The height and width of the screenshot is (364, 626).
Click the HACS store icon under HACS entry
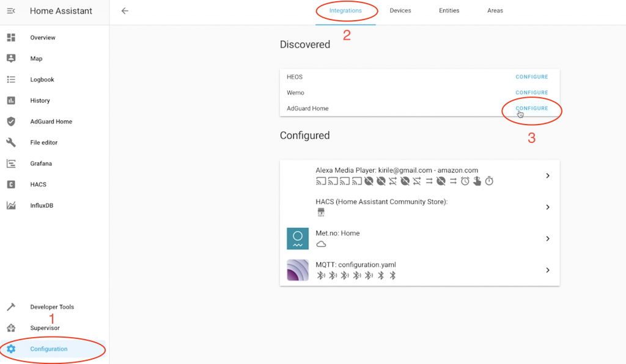pyautogui.click(x=321, y=212)
